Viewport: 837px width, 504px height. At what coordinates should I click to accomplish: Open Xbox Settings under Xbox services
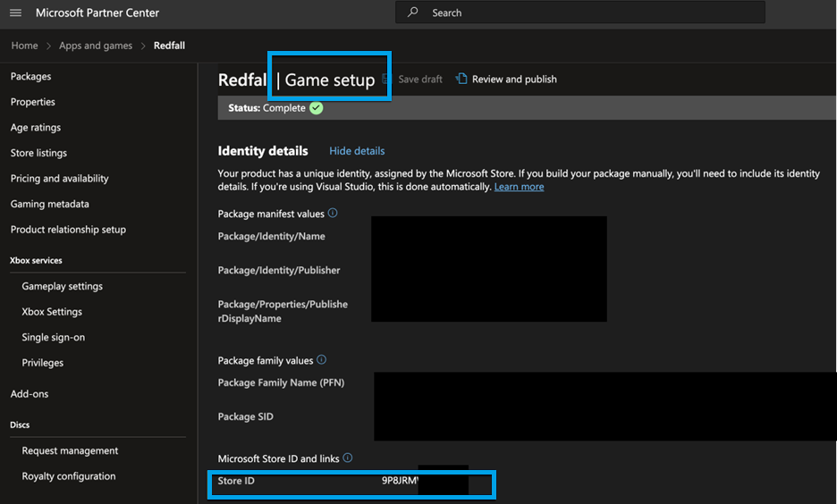[x=52, y=312]
